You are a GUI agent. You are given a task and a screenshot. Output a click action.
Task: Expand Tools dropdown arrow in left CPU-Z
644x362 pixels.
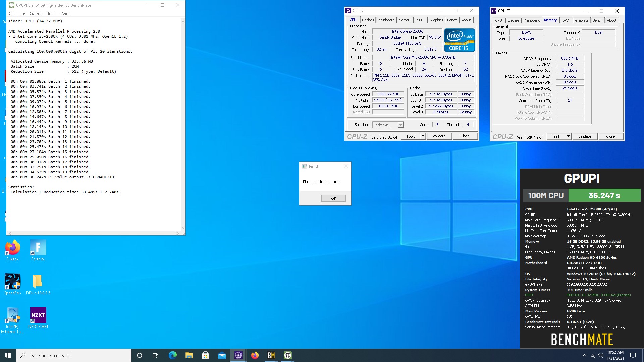coord(423,136)
